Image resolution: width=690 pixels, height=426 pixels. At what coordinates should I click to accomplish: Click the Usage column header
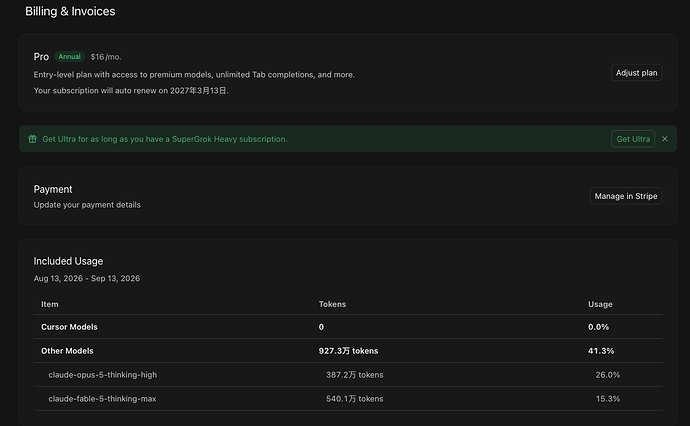(600, 304)
